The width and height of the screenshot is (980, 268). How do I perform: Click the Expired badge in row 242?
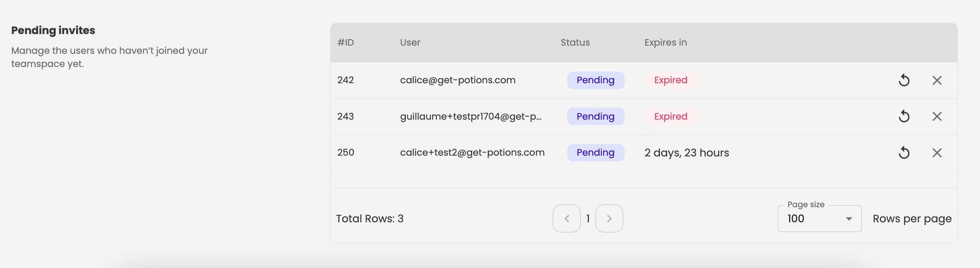(671, 80)
